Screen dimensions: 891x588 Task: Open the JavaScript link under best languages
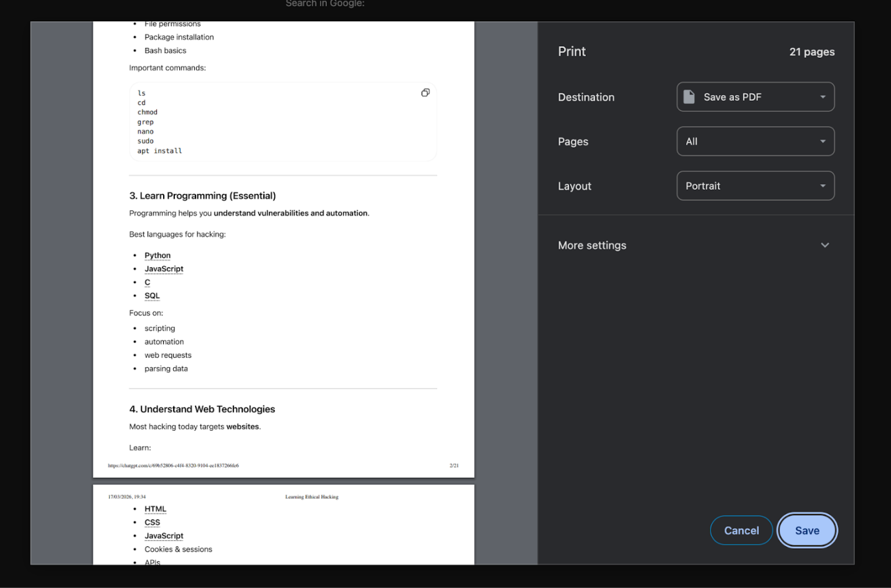(164, 268)
